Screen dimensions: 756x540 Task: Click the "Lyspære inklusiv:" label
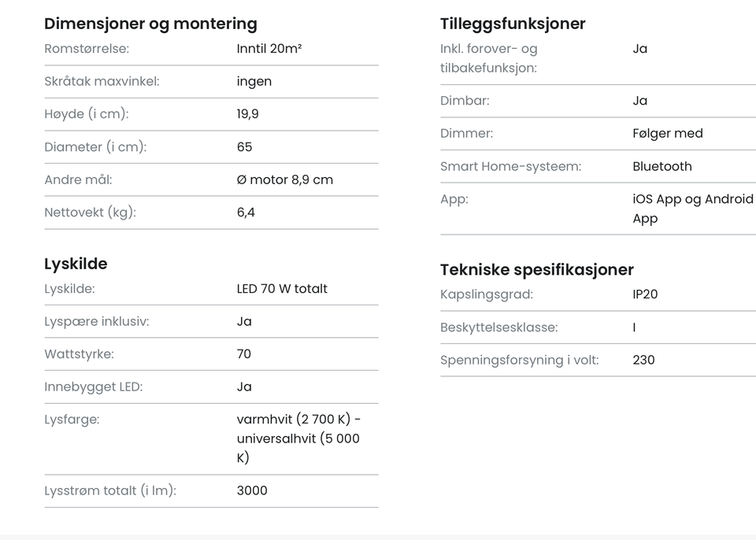(96, 322)
